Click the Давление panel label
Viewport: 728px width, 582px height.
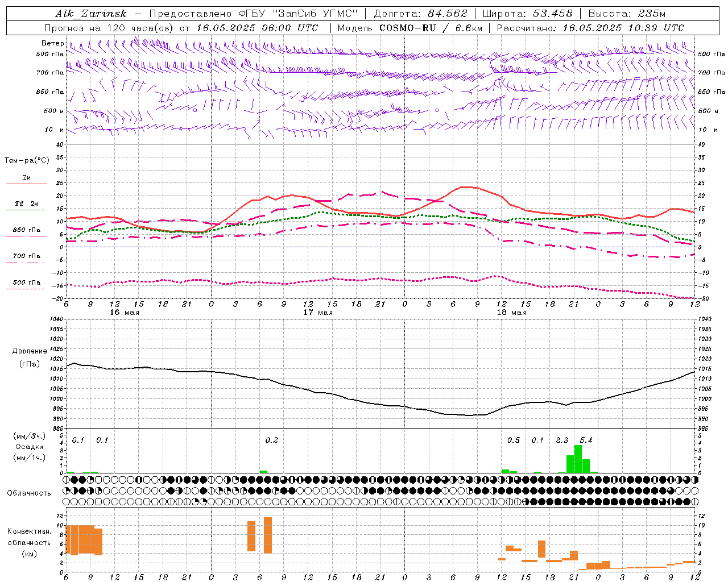[30, 351]
